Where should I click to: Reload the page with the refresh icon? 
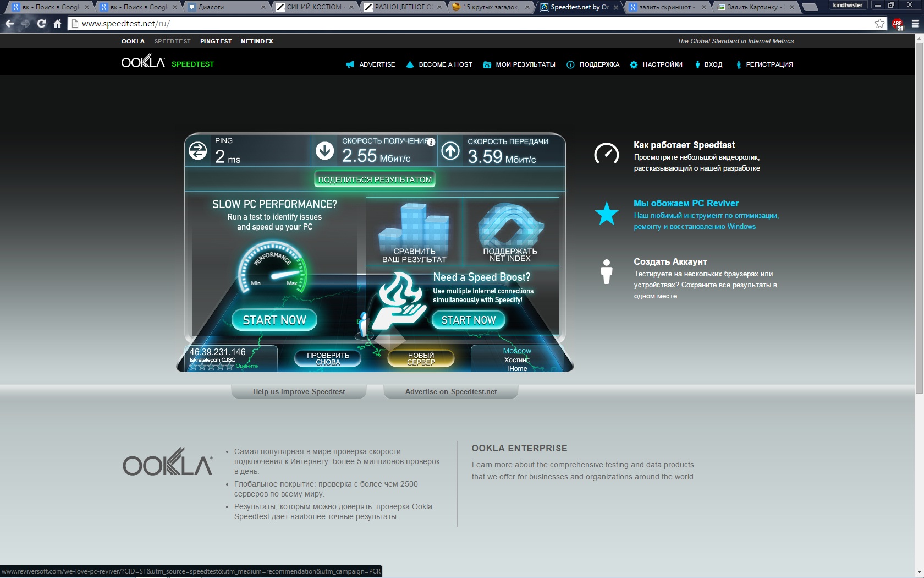click(41, 24)
